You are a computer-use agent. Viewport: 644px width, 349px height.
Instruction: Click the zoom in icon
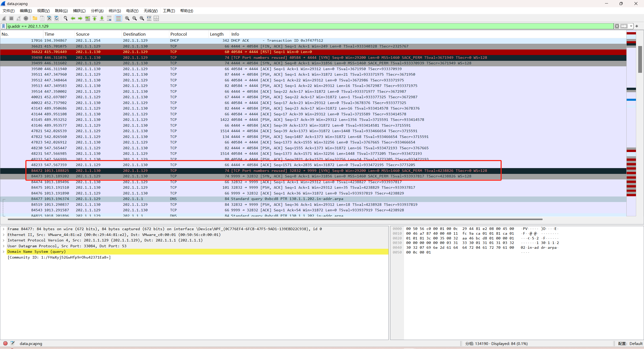127,18
